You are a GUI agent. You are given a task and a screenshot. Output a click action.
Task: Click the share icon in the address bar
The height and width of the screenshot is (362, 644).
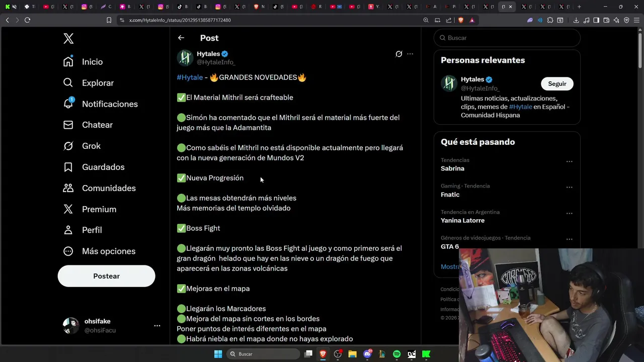pos(449,20)
